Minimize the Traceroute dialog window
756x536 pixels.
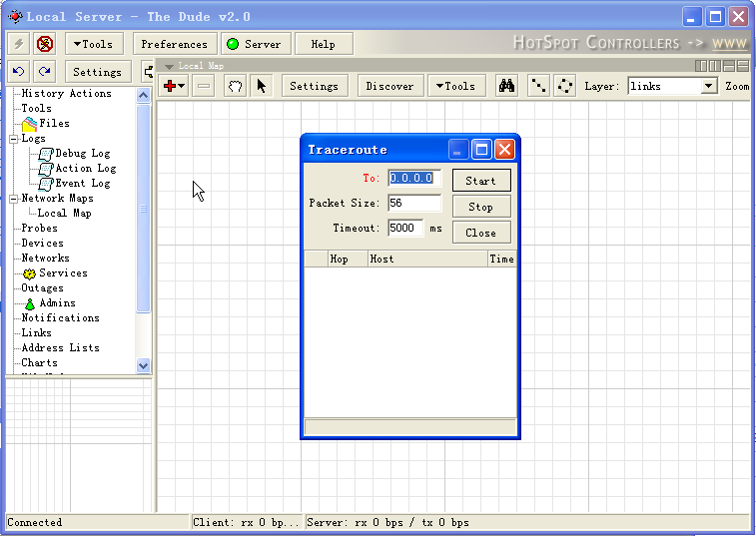457,150
